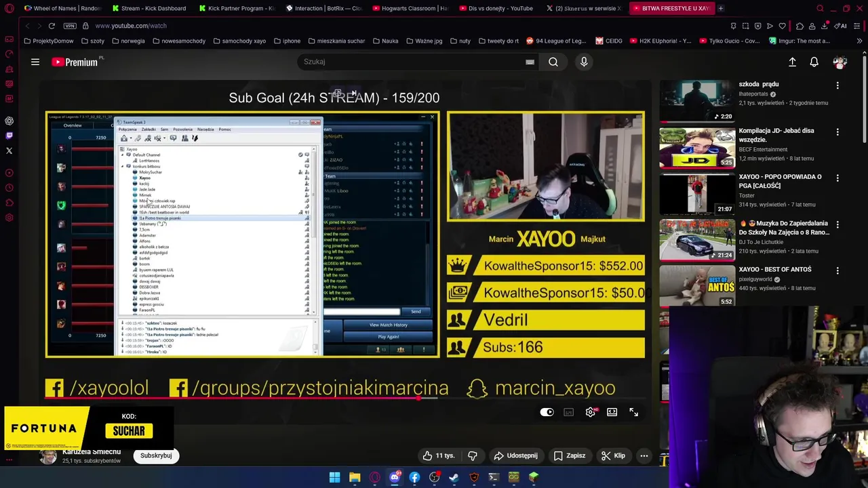This screenshot has height=488, width=868.
Task: Switch to Interaction BotRix tab
Action: (x=325, y=8)
